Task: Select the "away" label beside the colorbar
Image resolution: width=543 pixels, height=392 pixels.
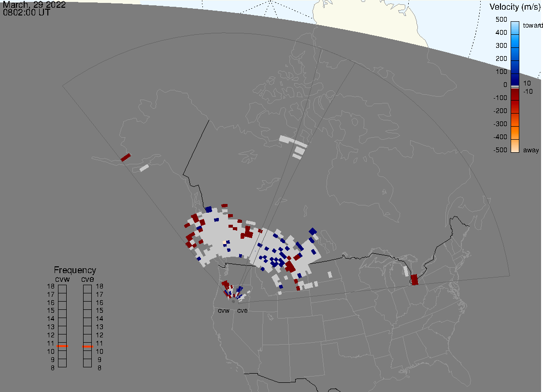Action: 531,150
